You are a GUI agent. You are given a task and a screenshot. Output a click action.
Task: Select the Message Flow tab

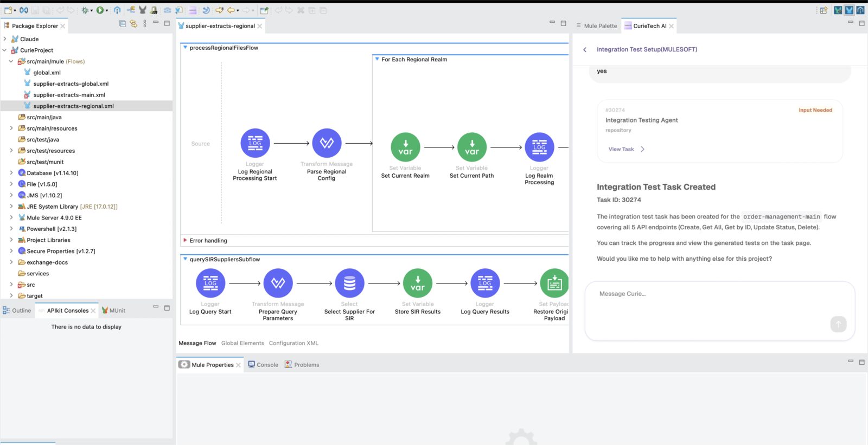pos(197,343)
